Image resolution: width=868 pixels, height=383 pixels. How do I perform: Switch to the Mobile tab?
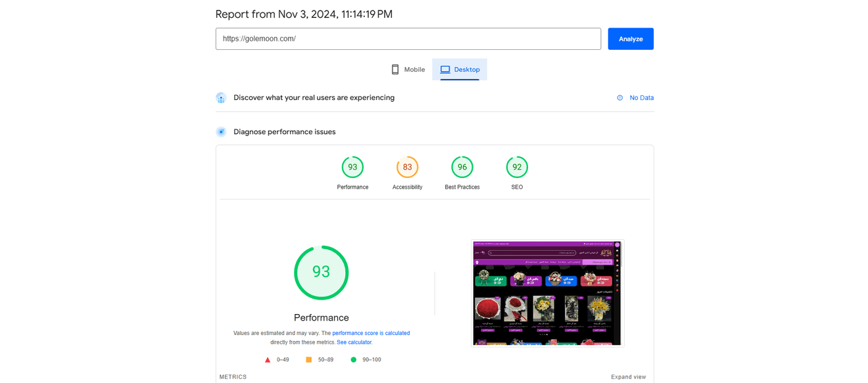click(407, 70)
